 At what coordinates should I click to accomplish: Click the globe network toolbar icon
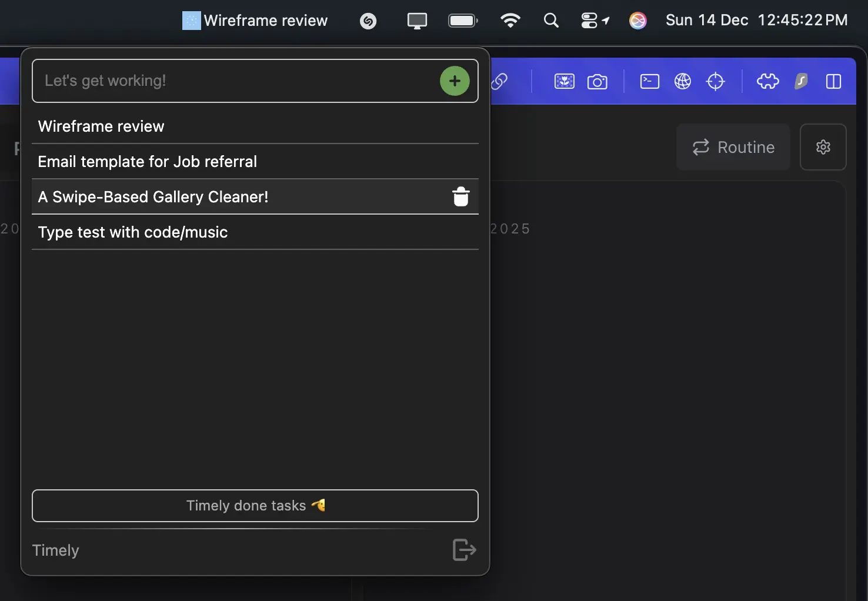coord(683,81)
